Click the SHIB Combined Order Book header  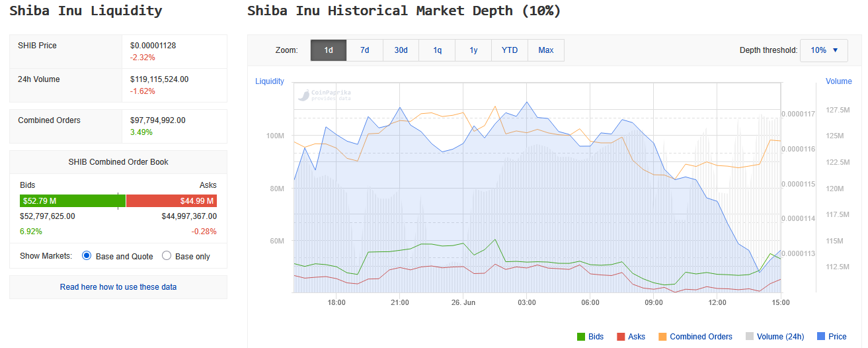tap(118, 162)
